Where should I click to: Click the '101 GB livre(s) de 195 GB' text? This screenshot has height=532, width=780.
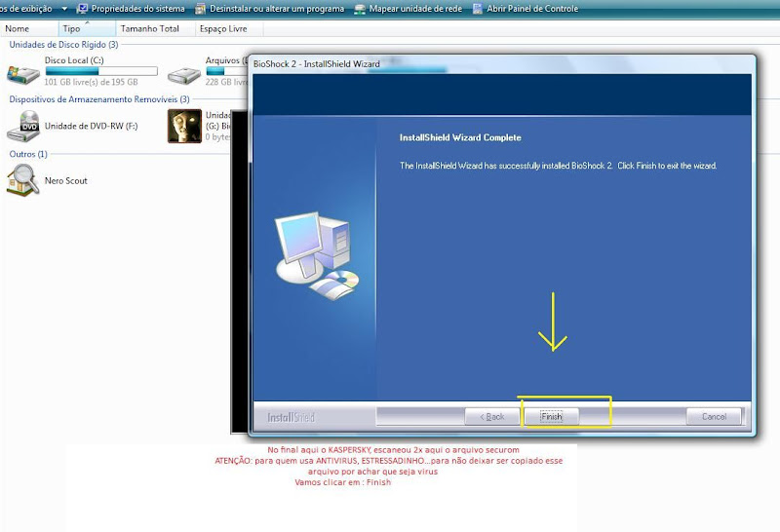coord(91,82)
